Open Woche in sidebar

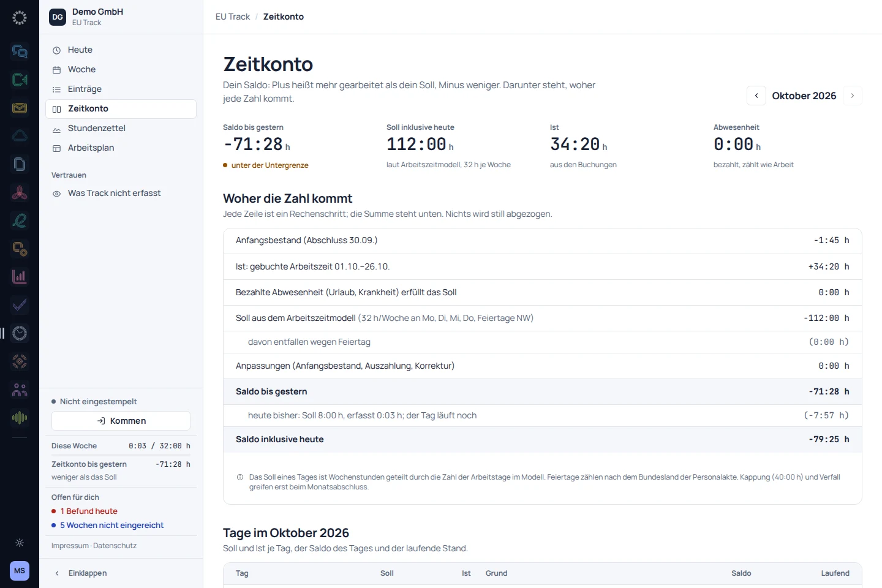pyautogui.click(x=121, y=70)
